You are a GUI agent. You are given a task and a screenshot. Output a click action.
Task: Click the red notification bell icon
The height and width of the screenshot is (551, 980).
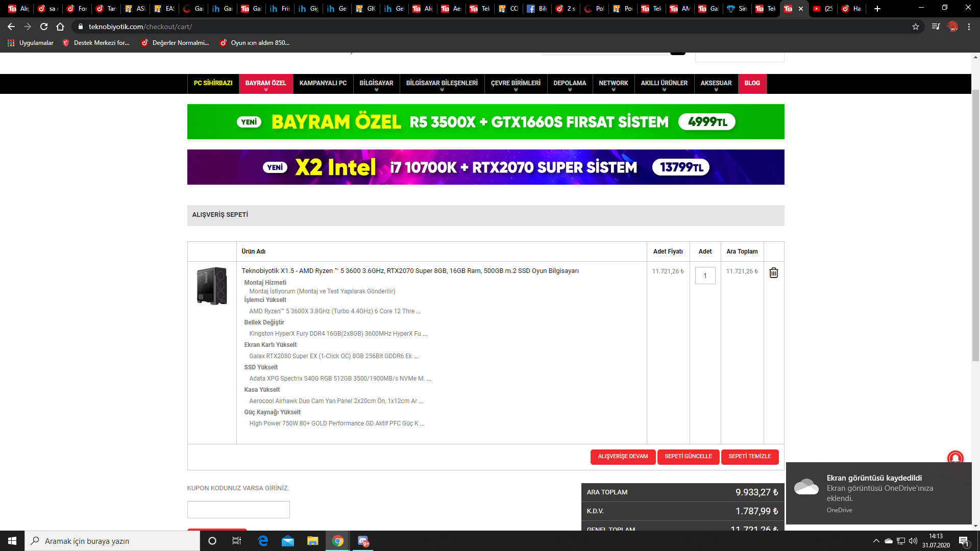click(955, 458)
